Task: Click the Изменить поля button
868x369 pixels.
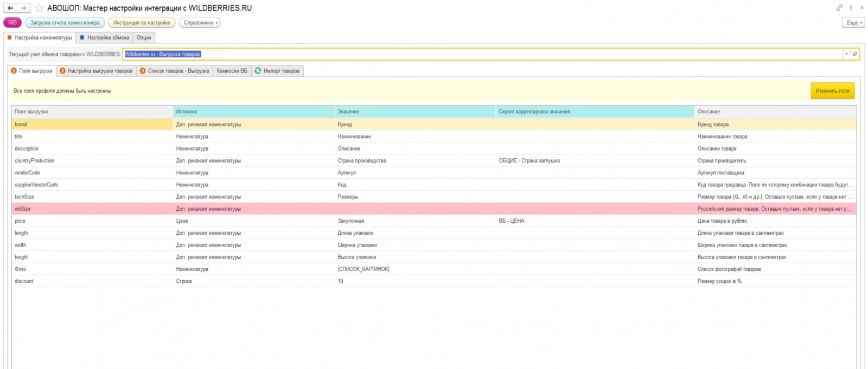Action: click(833, 91)
